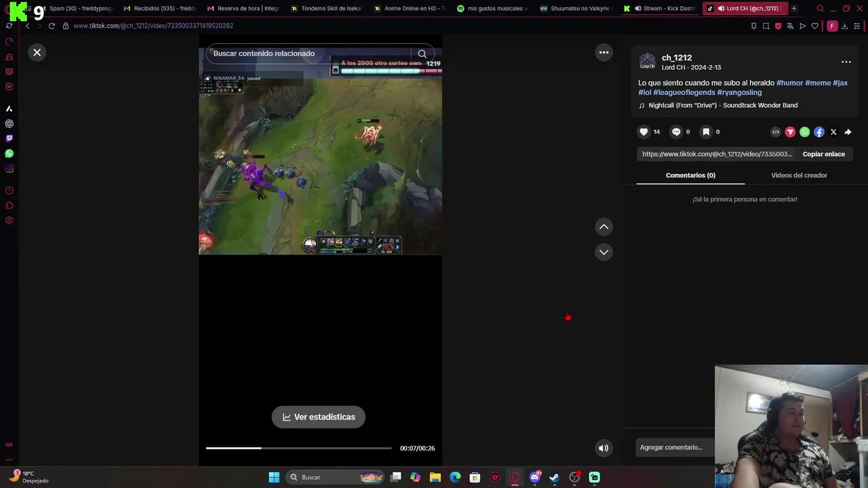The height and width of the screenshot is (488, 868).
Task: Go to the next video with the down arrow
Action: point(604,252)
